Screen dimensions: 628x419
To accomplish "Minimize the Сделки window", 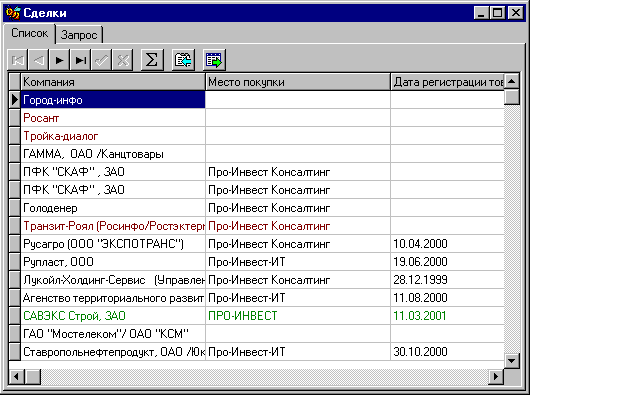I will click(x=481, y=13).
